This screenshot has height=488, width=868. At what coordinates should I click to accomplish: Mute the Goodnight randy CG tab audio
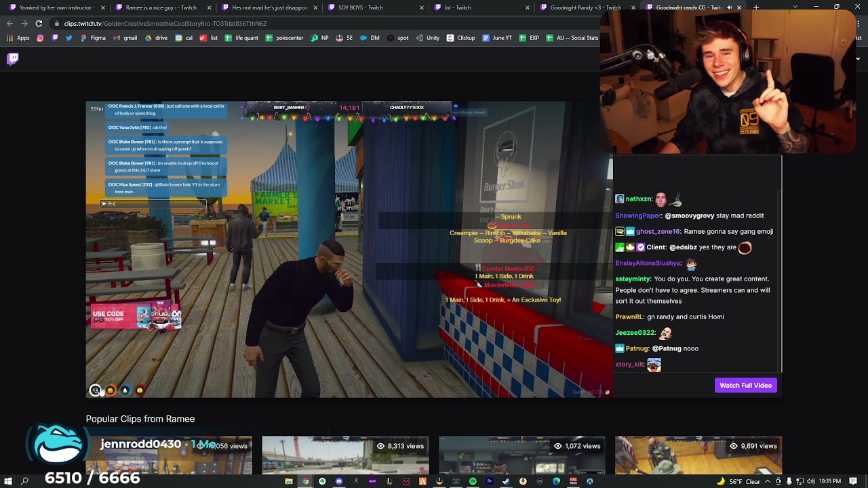pyautogui.click(x=730, y=7)
